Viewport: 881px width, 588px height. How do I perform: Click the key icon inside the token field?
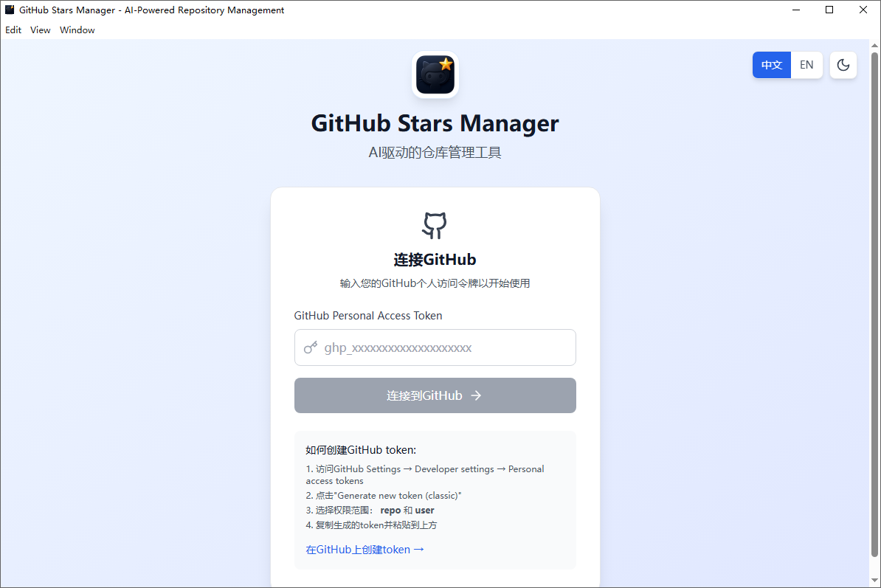(311, 347)
